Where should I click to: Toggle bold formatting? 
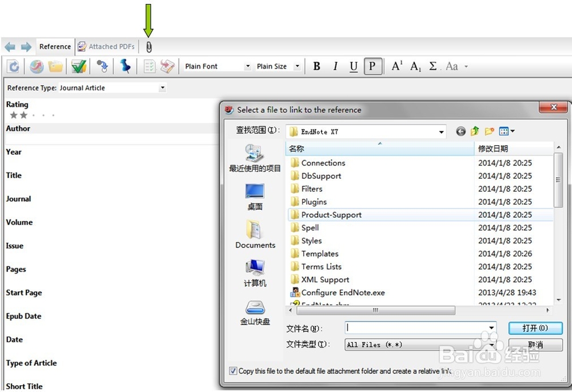[x=317, y=66]
